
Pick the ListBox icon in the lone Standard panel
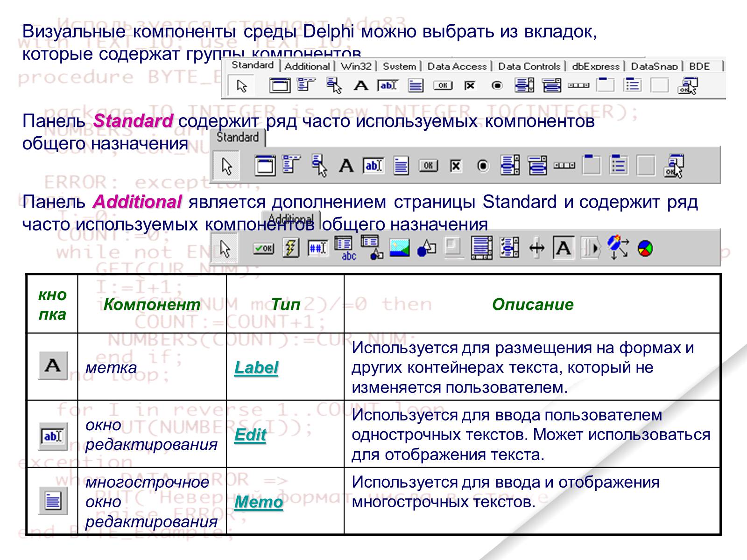click(x=510, y=166)
